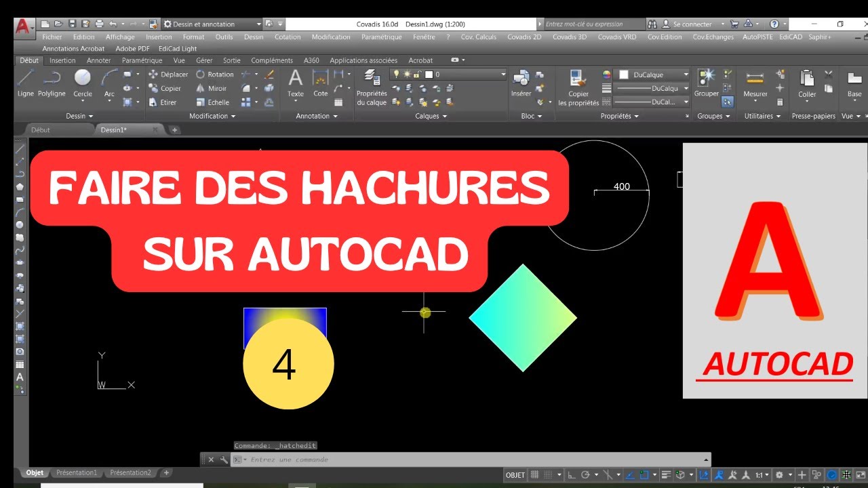The image size is (868, 488).
Task: Click the Rotation tool
Action: (x=215, y=75)
